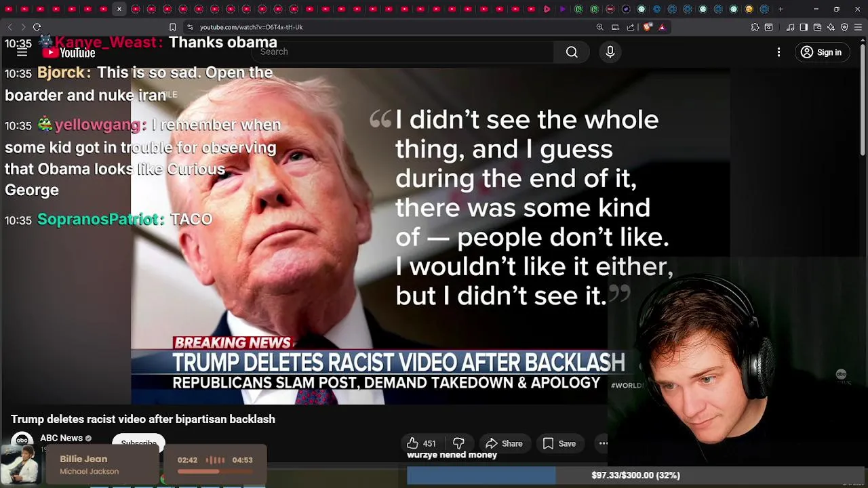Seek on the Billie Jean song progress bar
Screen dimensions: 868x488
pyautogui.click(x=216, y=472)
